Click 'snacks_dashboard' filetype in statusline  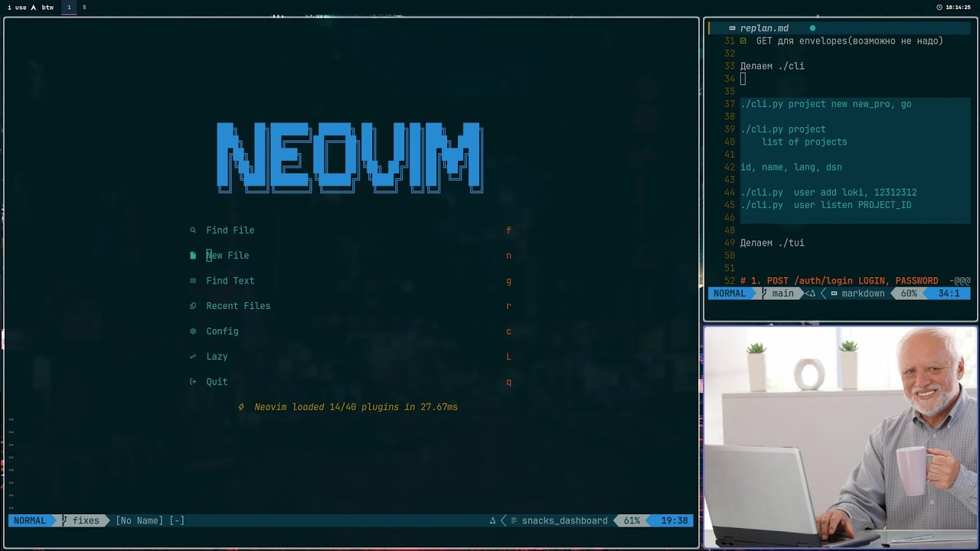[565, 520]
